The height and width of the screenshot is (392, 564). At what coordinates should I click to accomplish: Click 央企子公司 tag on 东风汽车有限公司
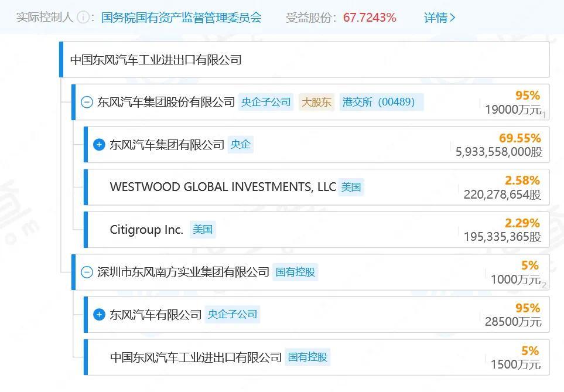(233, 315)
